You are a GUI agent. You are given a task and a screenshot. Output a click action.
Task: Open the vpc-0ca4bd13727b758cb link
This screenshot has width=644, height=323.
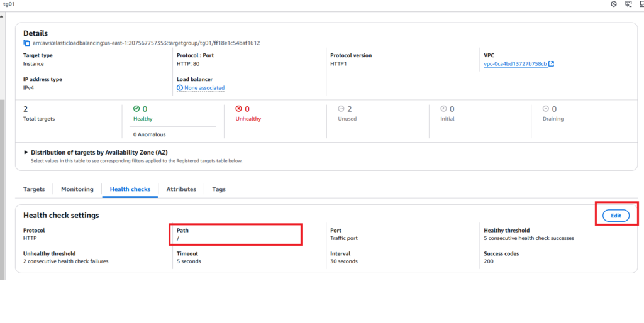[x=514, y=64]
